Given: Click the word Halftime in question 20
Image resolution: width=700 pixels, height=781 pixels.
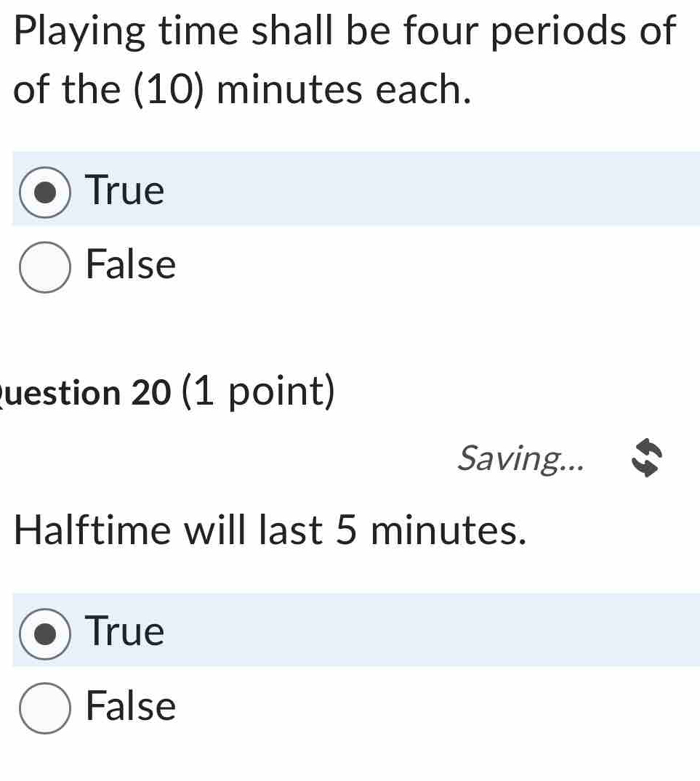Looking at the screenshot, I should pos(94,531).
